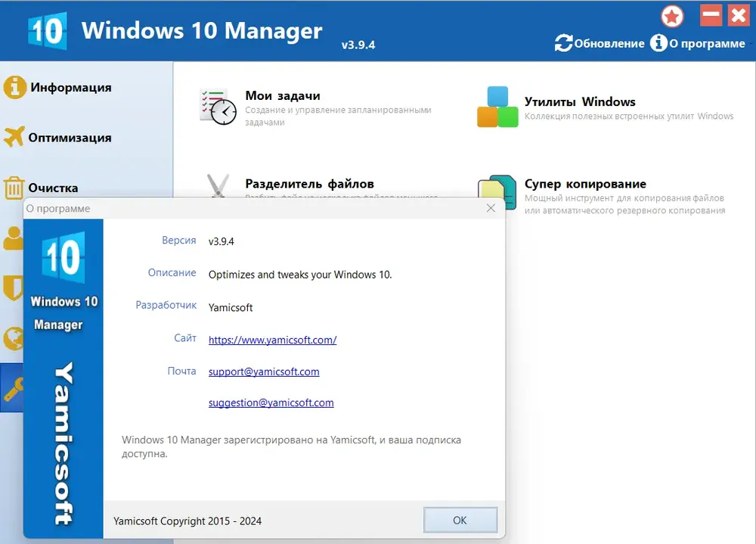Open the Информация sidebar section

click(58, 87)
